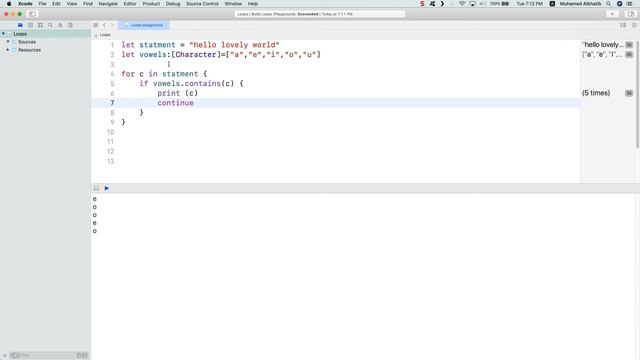Expand the Sources folder
The image size is (640, 360).
[x=8, y=42]
